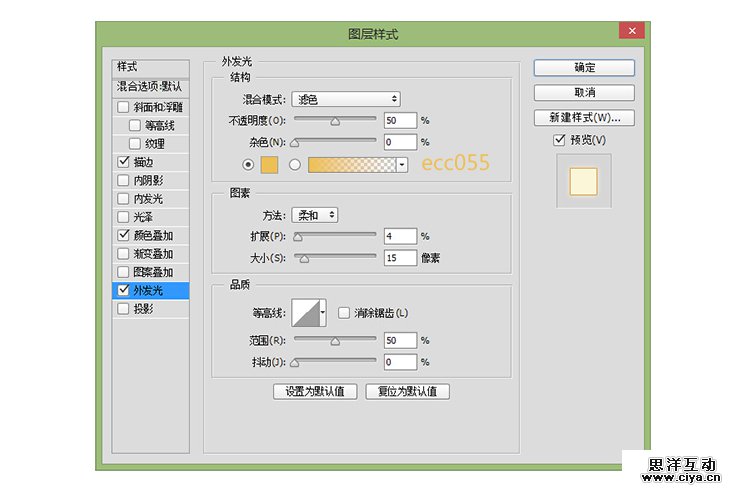Click the style preview thumbnail swatch

pyautogui.click(x=583, y=182)
